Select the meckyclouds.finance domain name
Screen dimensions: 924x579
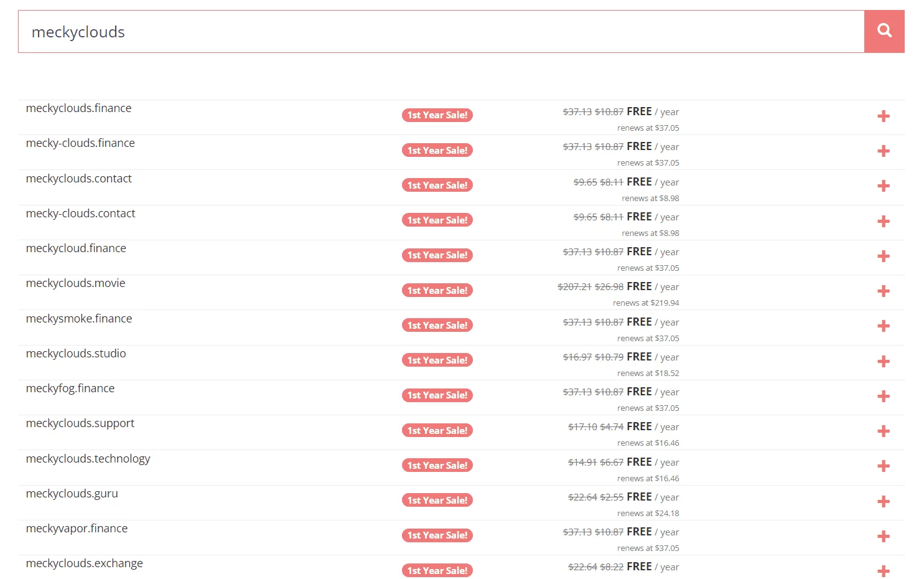78,108
